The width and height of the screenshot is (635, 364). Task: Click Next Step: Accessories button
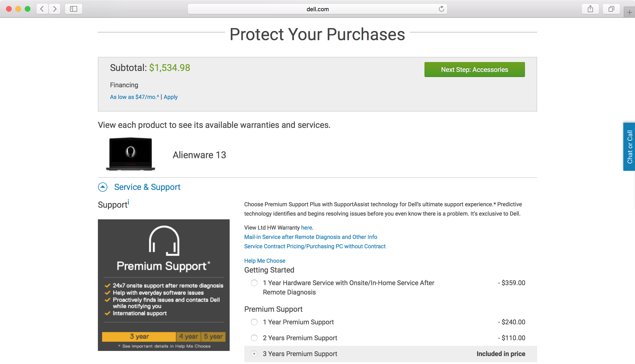coord(474,70)
